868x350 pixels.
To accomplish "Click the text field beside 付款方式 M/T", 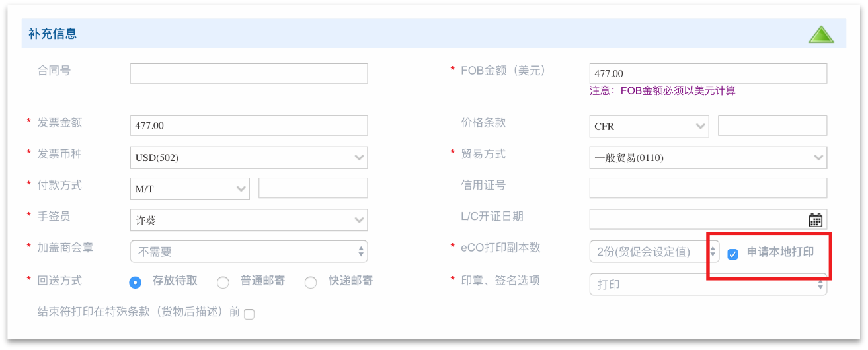I will [x=313, y=188].
